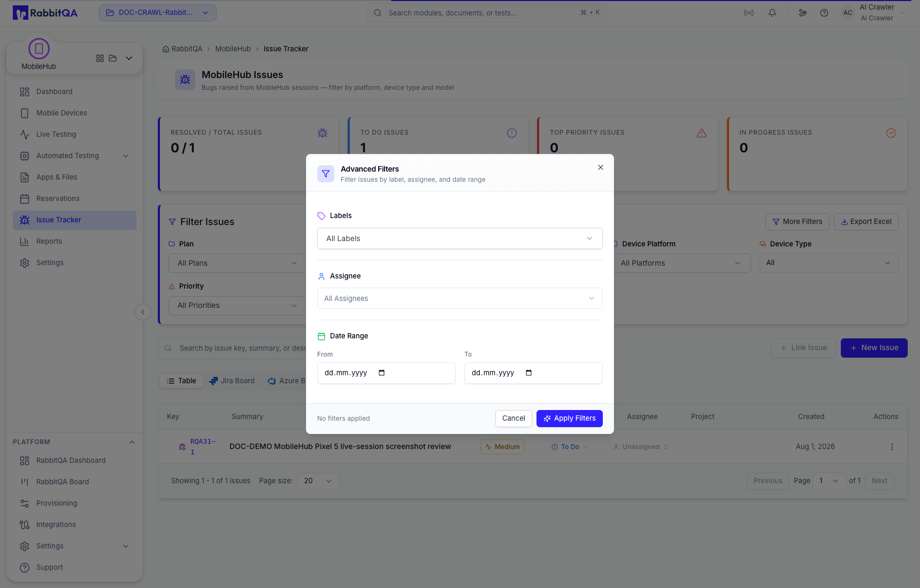Switch to the Table view tab
This screenshot has width=920, height=588.
click(x=181, y=381)
